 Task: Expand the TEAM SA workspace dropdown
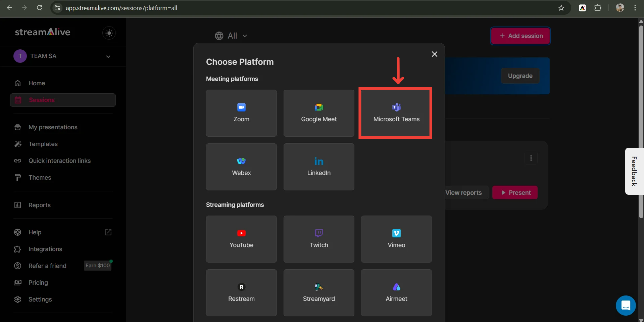pos(108,56)
